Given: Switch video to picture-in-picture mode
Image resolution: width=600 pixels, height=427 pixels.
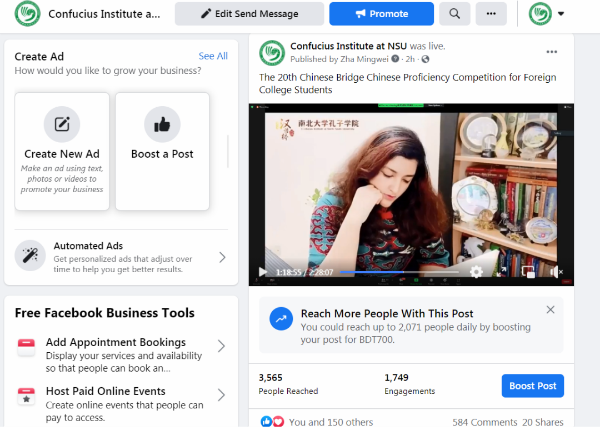Looking at the screenshot, I should (x=528, y=272).
